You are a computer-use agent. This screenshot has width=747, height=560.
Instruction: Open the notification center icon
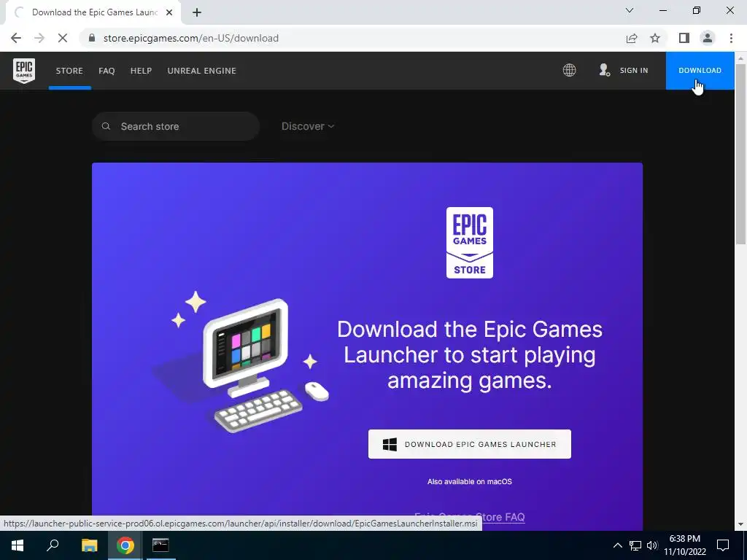tap(723, 545)
